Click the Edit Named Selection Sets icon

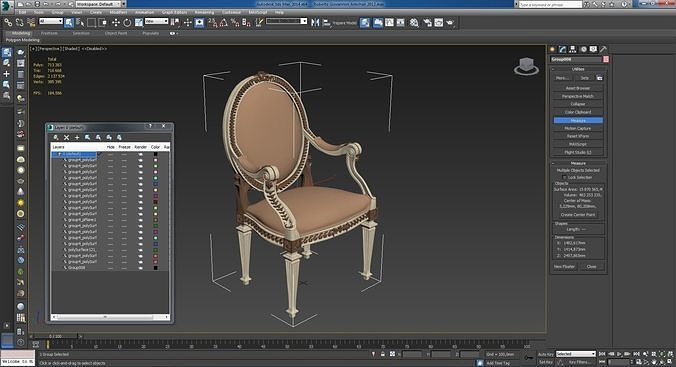259,22
